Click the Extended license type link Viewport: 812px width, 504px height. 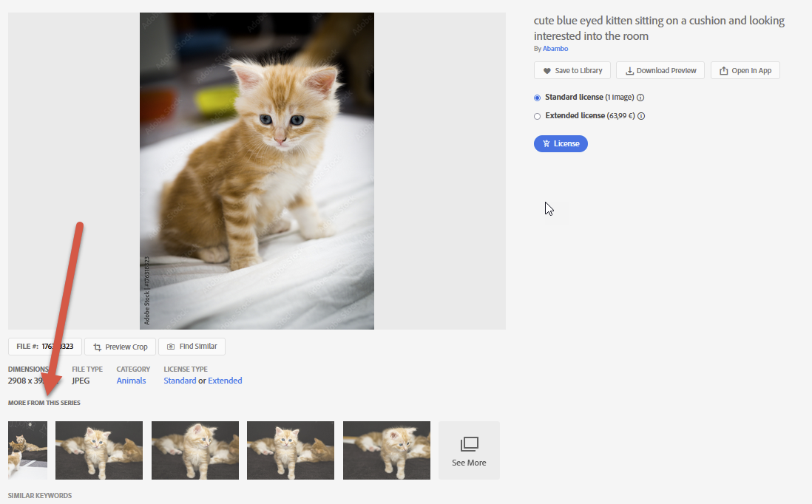tap(225, 381)
